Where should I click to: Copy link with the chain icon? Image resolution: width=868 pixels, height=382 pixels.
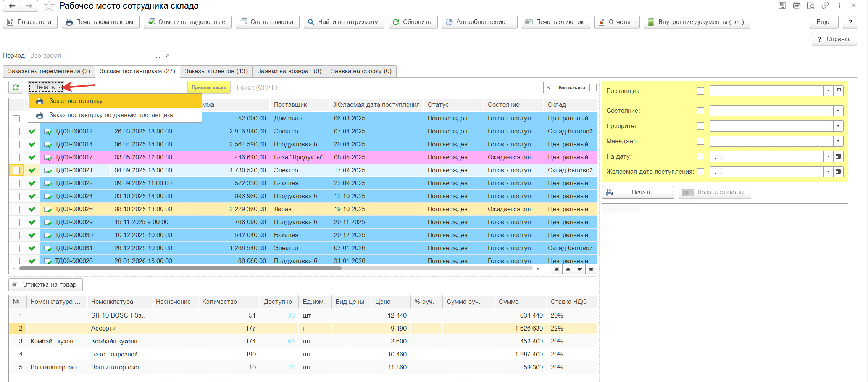825,5
